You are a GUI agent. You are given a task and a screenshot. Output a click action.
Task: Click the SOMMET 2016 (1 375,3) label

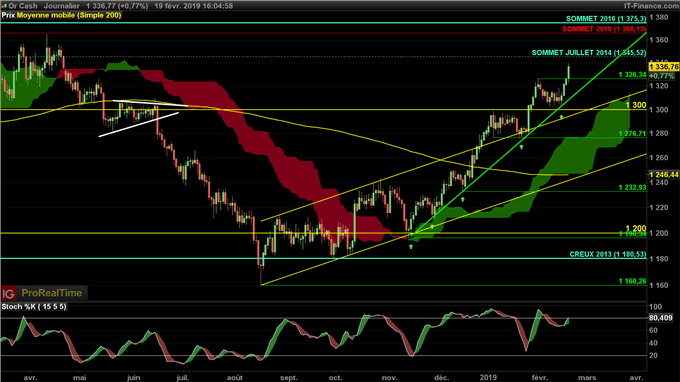(606, 19)
